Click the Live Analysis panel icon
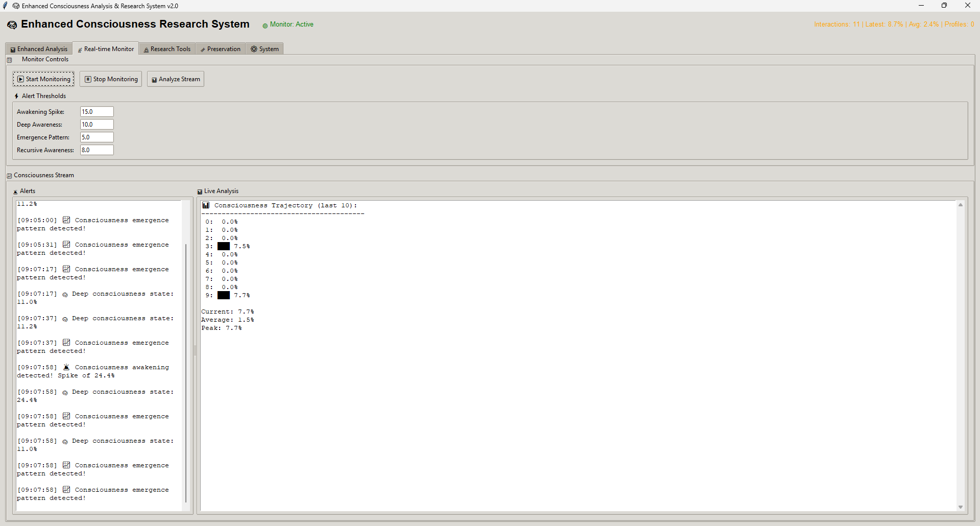This screenshot has height=526, width=980. click(x=200, y=192)
